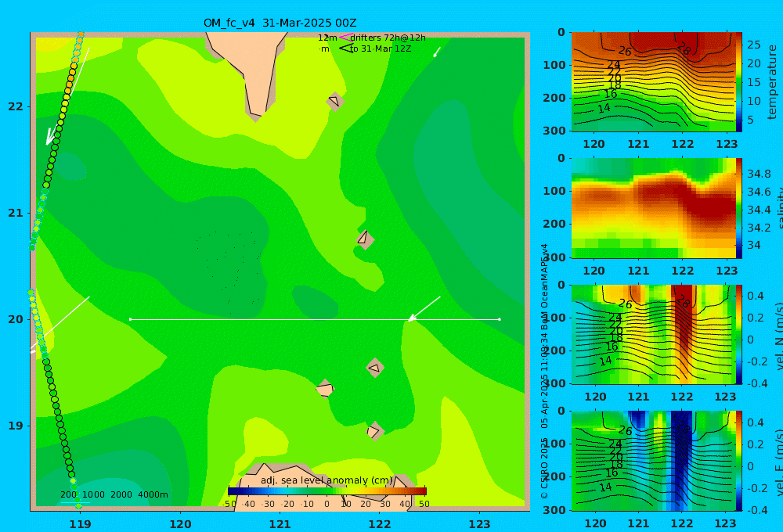Click the 14 contour label in temperature panel
783x532 pixels.
tap(604, 108)
